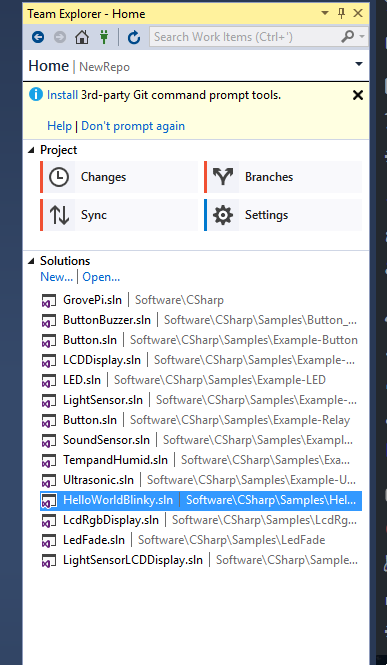Open the window position dropdown in title bar

325,13
